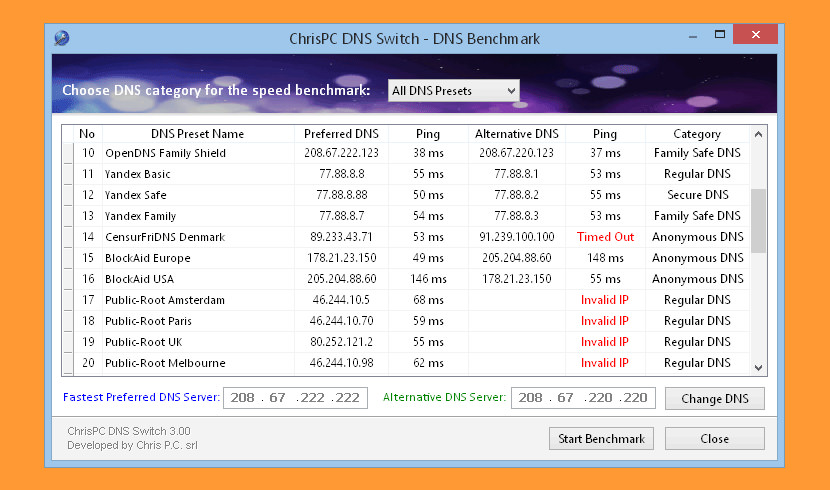Sort by Preferred DNS column header

341,134
